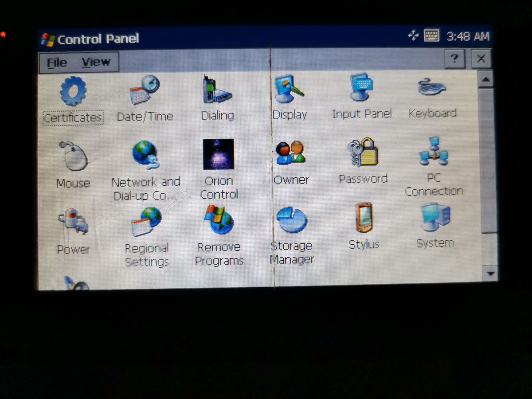Open the PC Connection icon

click(433, 152)
